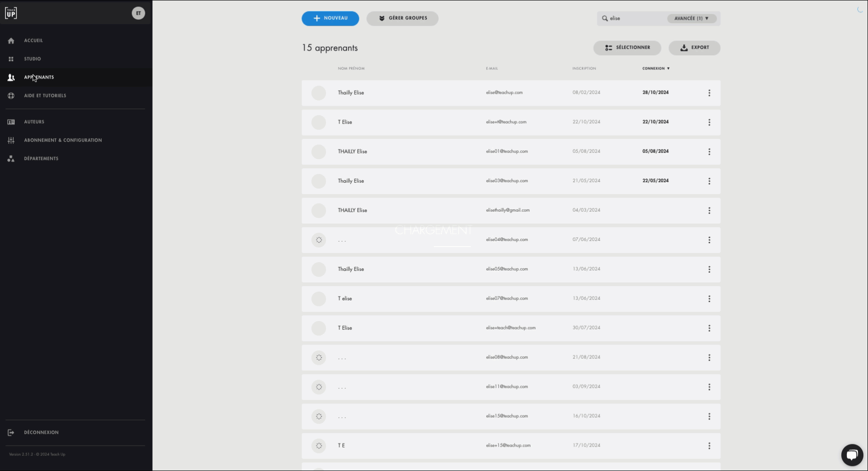
Task: Sort list by Connexion column
Action: [x=656, y=69]
